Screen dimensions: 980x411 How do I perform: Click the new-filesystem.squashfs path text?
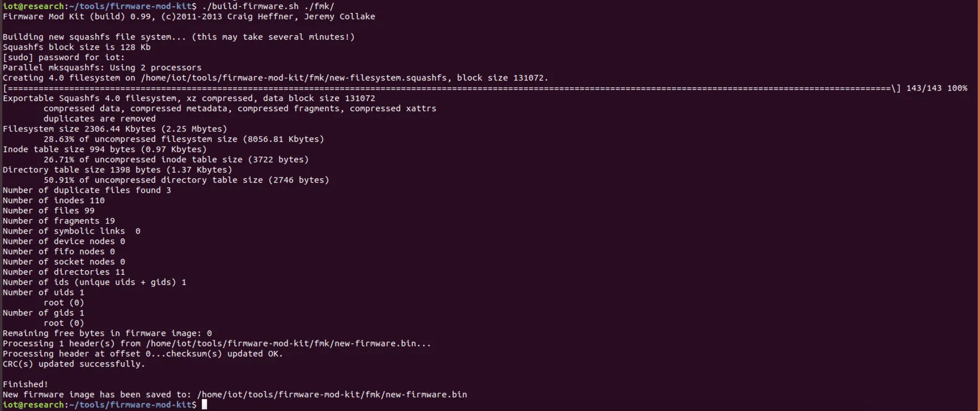(293, 78)
